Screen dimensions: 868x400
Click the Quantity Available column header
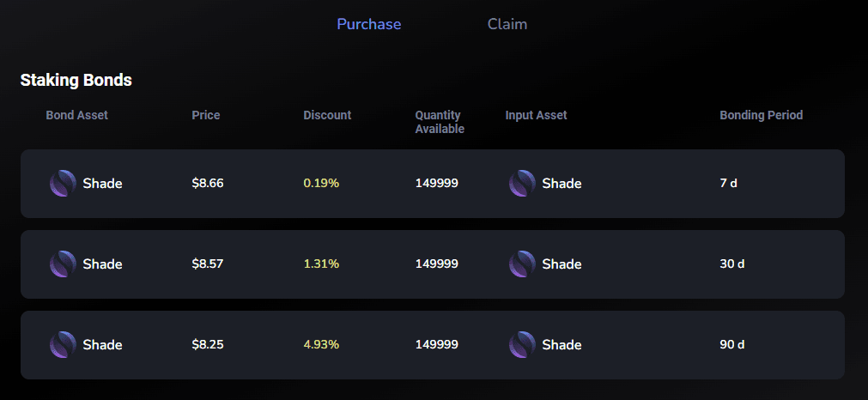coord(440,122)
